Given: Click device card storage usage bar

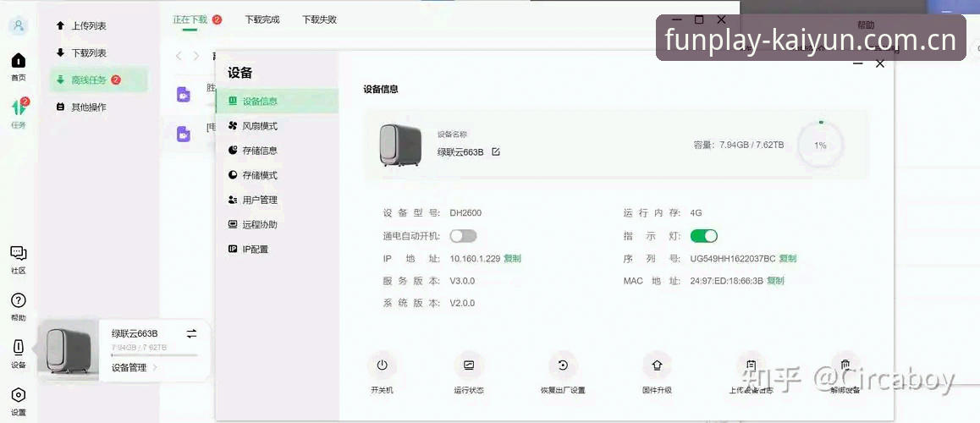Looking at the screenshot, I should click(x=154, y=355).
